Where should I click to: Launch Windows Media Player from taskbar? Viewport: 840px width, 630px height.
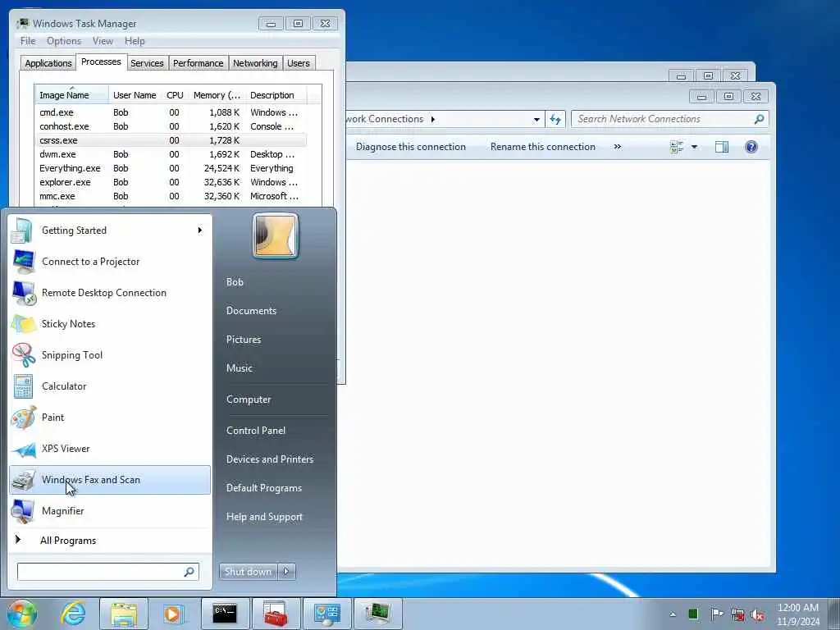[x=173, y=614]
